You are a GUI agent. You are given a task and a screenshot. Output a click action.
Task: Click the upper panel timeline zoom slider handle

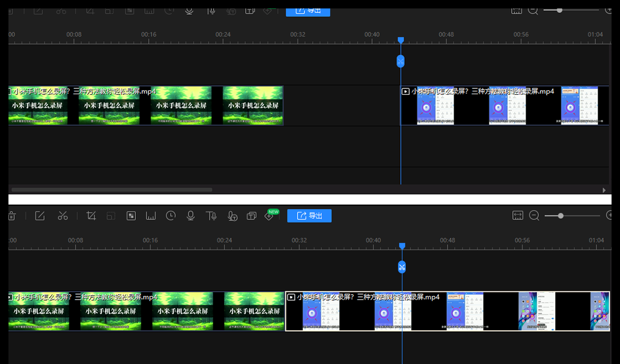click(560, 10)
